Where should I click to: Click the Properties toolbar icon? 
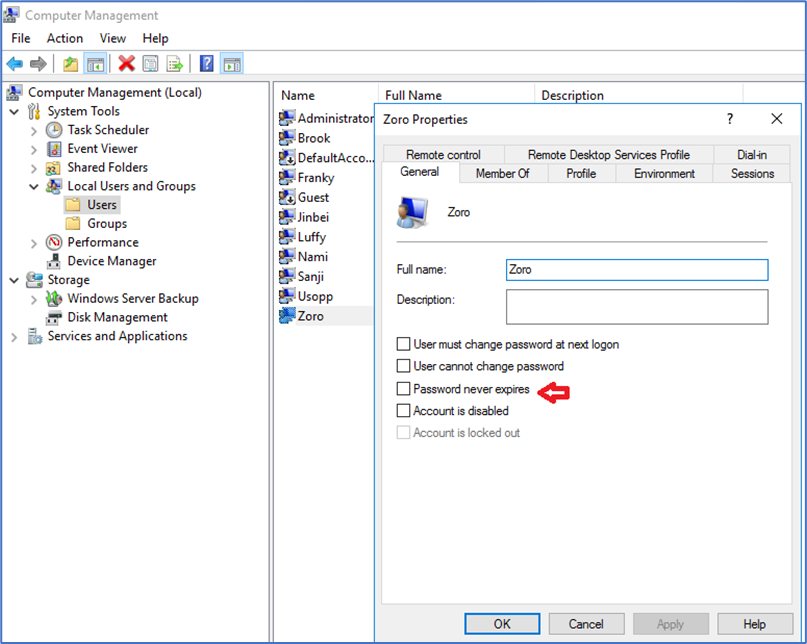pyautogui.click(x=150, y=64)
